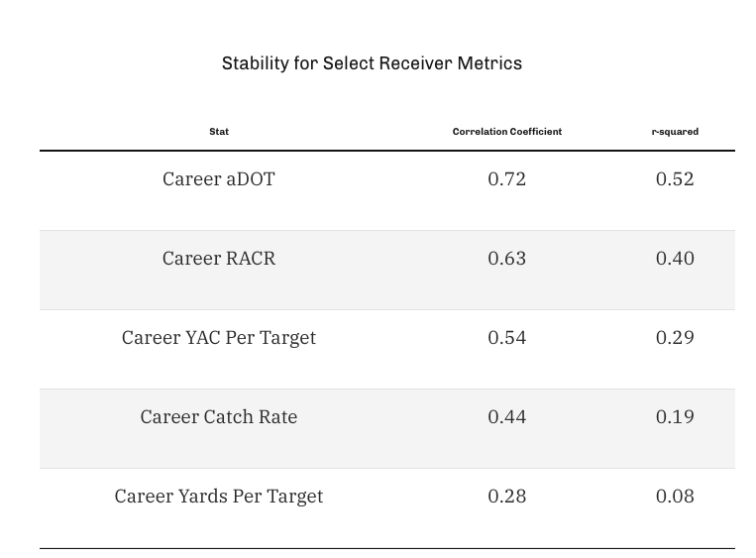The width and height of the screenshot is (756, 558).
Task: Select the 0.54 correlation value
Action: pos(507,338)
